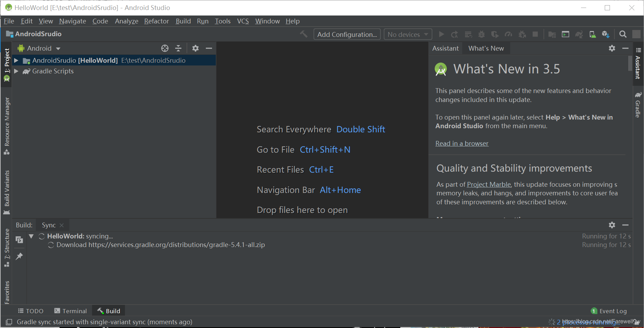Viewport: 644px width, 328px height.
Task: Open Assistant panel settings gear
Action: (612, 48)
